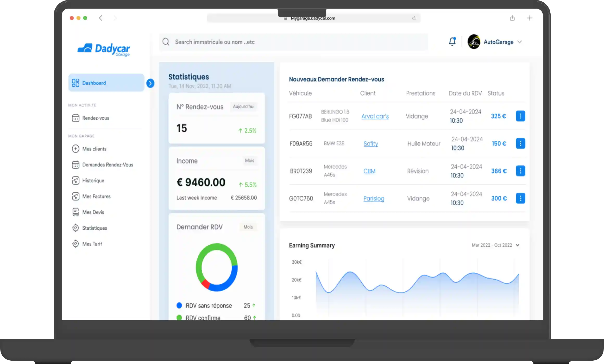Screen dimensions: 604x364
Task: Click blue segment of donut chart
Action: tap(229, 283)
